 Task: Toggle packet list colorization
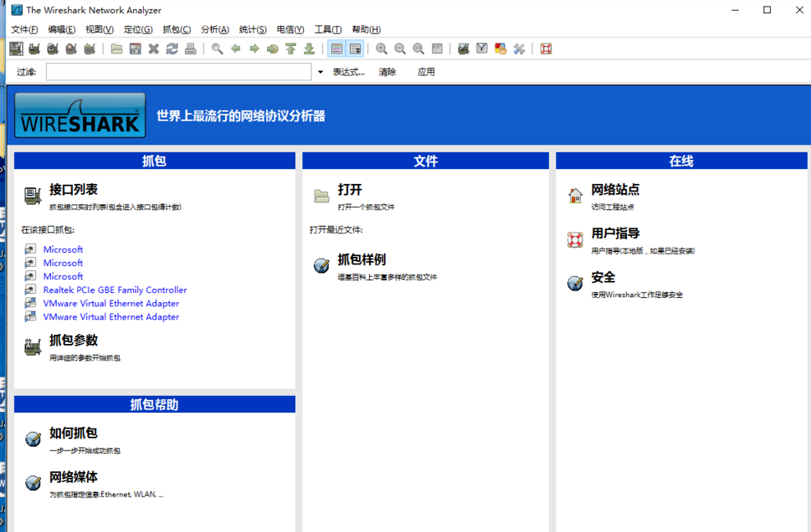[x=337, y=48]
